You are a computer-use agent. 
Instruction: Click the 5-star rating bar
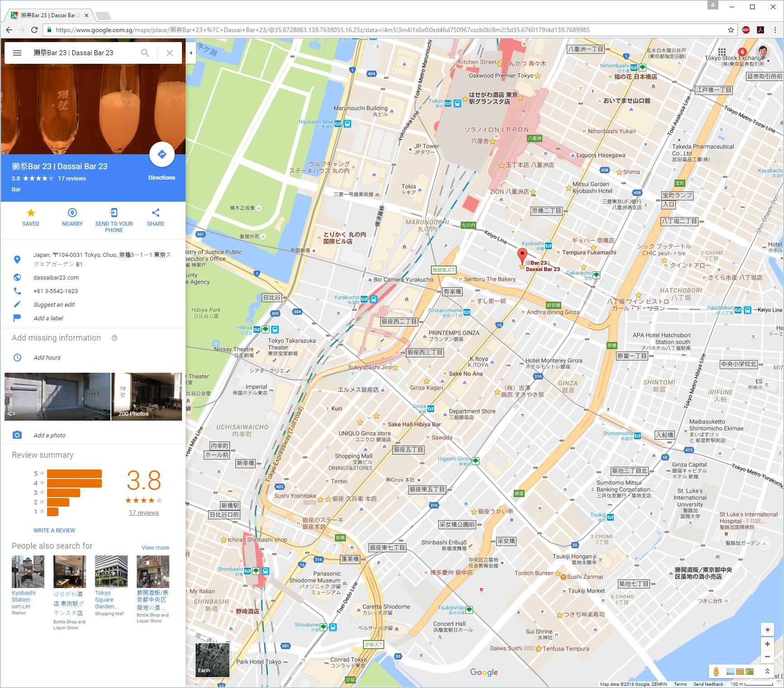tap(74, 474)
